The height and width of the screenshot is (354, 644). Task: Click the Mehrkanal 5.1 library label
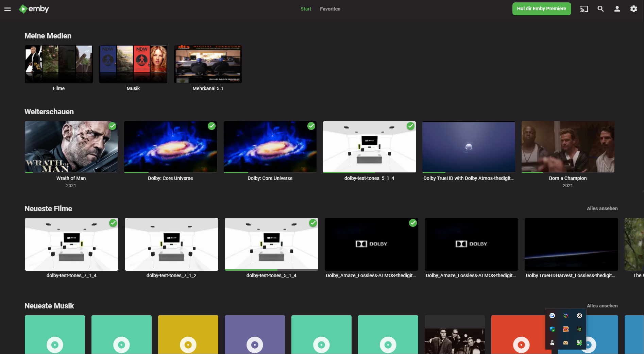click(208, 88)
